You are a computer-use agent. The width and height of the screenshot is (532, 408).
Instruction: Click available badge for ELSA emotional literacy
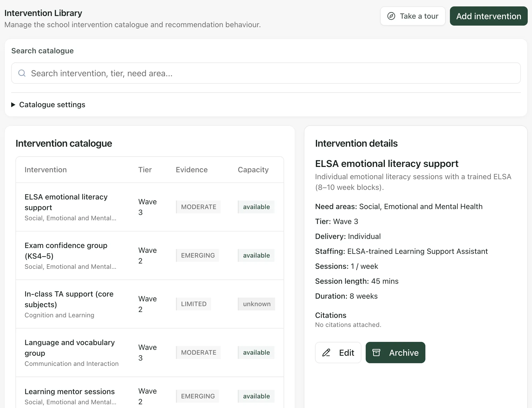click(x=256, y=207)
